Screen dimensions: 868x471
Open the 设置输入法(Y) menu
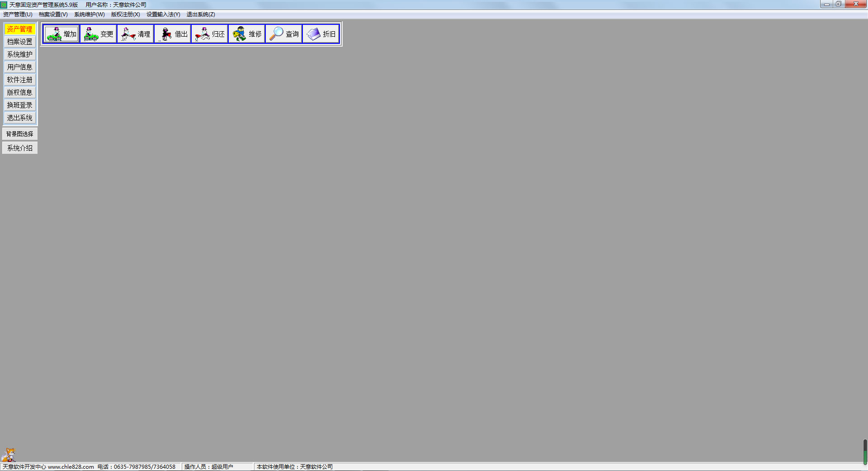(163, 14)
